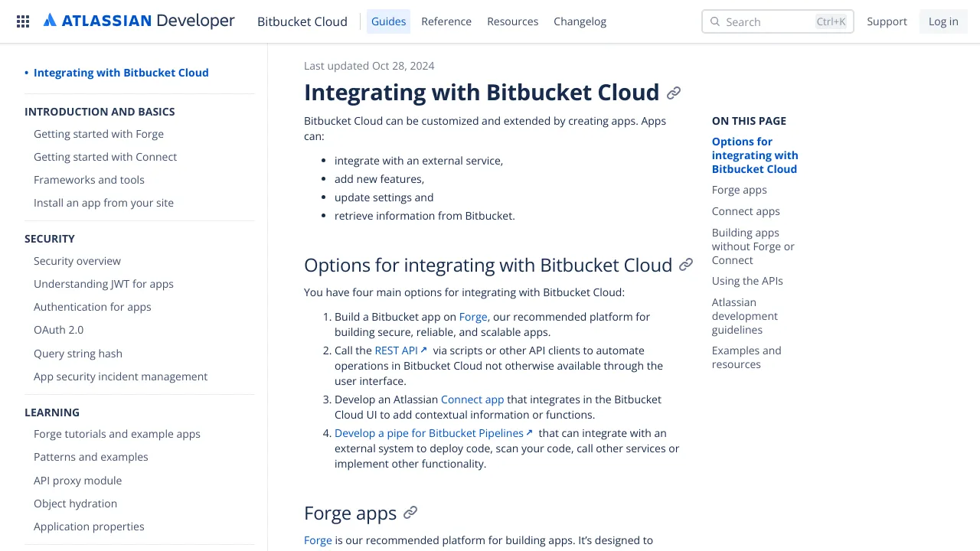The width and height of the screenshot is (980, 551).
Task: Open Application properties page
Action: pyautogui.click(x=89, y=527)
